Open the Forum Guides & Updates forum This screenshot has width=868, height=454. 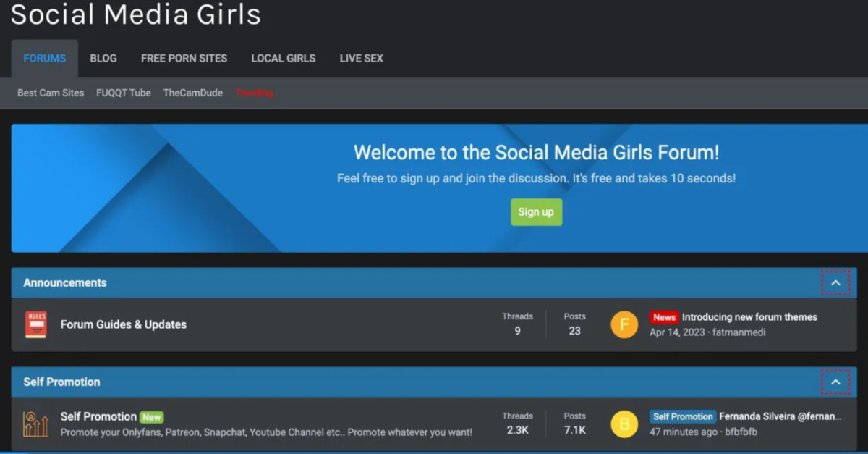point(123,324)
